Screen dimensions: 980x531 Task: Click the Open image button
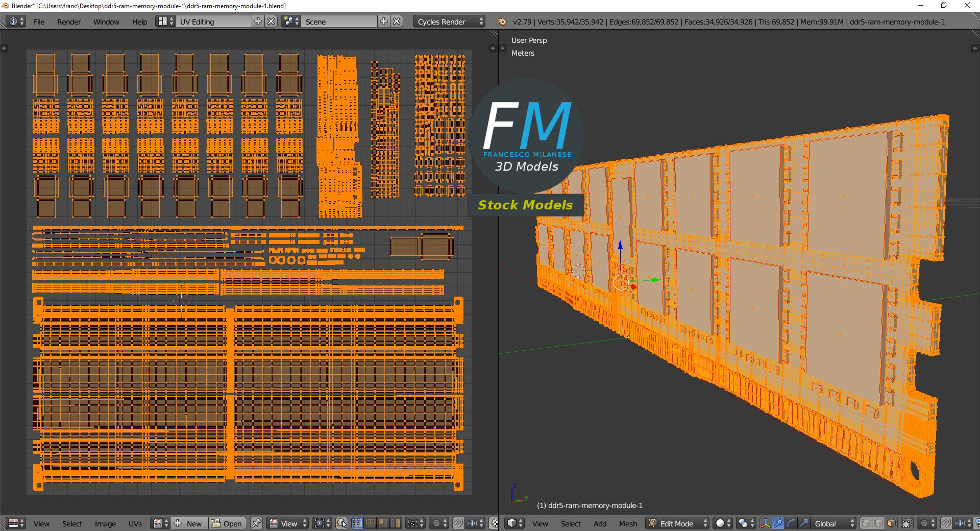click(x=227, y=523)
